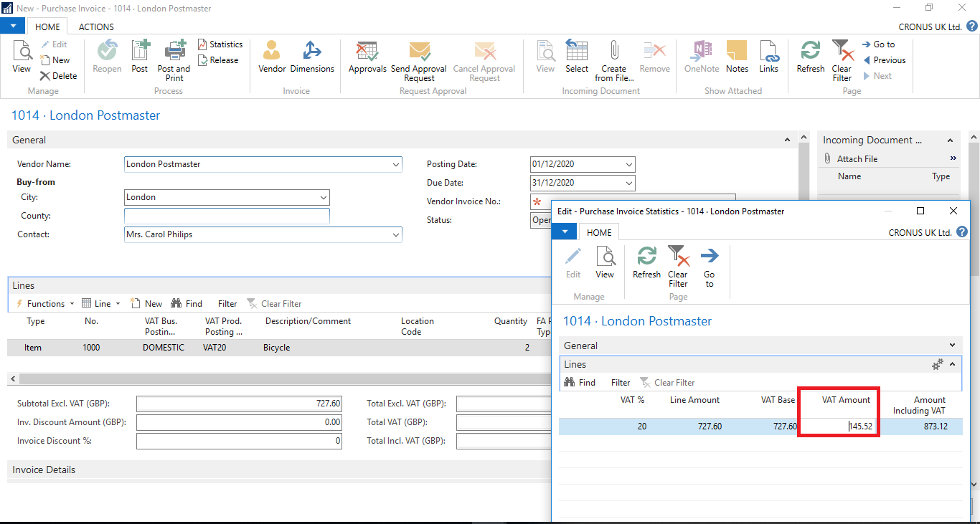Viewport: 980px width, 524px height.
Task: Select HOME tab in Statistics window
Action: coord(599,232)
